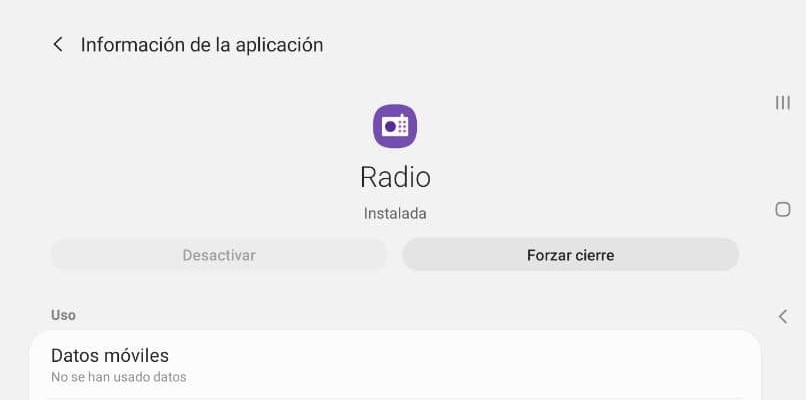Image resolution: width=806 pixels, height=400 pixels.
Task: Tap the 'No se han usado datos' subtitle
Action: [x=118, y=377]
